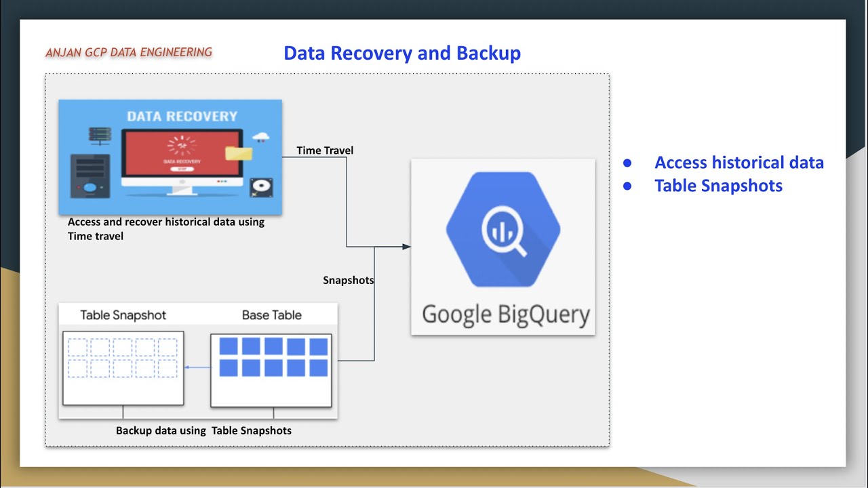Click 'ANJAN GCP DATA ENGINEERING' header text
The height and width of the screenshot is (488, 868).
[129, 52]
